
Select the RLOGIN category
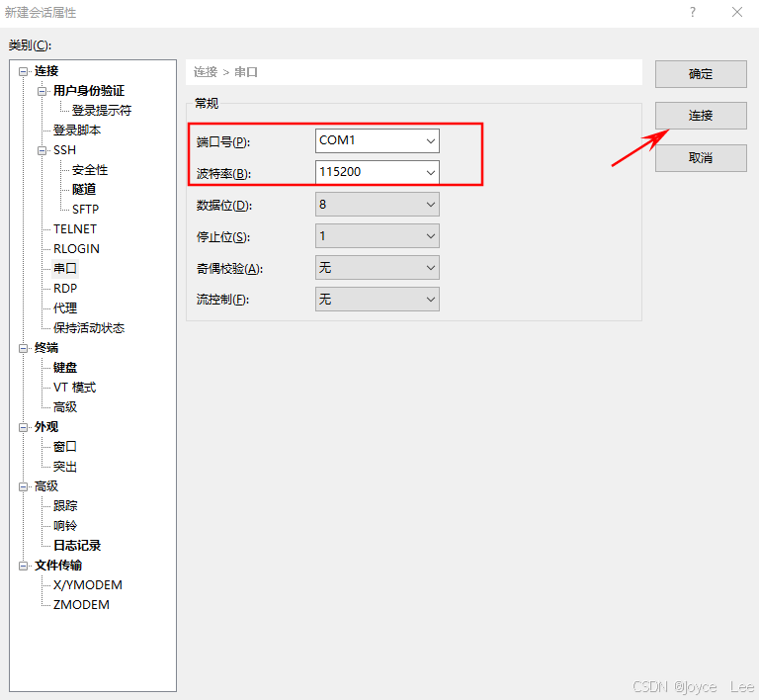pyautogui.click(x=76, y=249)
